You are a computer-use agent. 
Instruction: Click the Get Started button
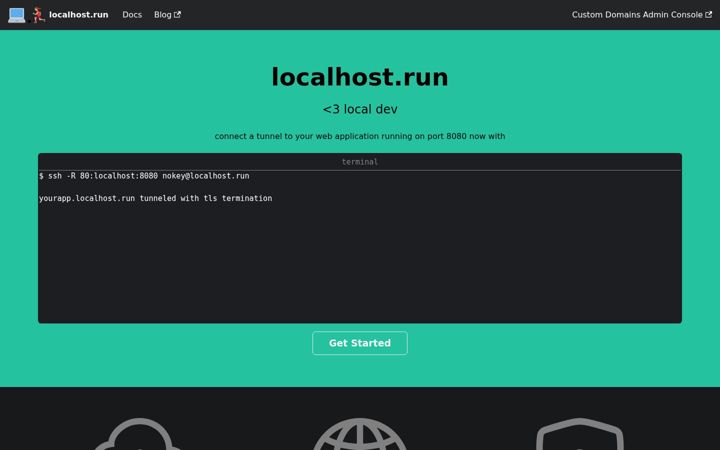coord(360,343)
